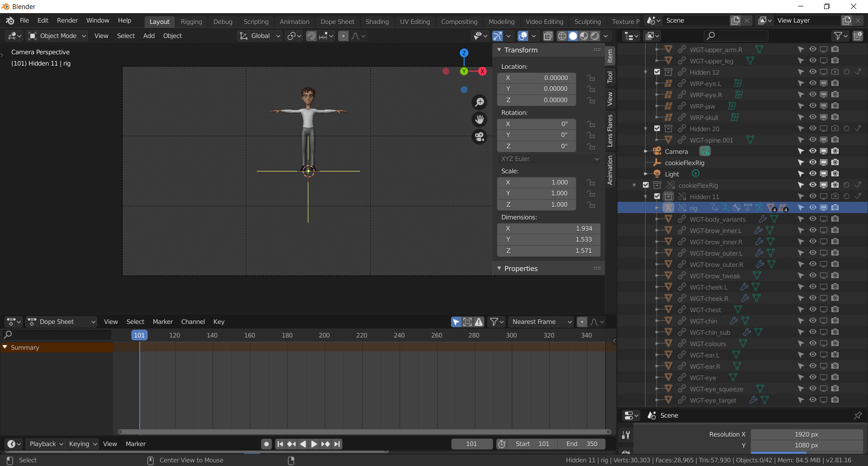Click the X axis on navigation gizmo
This screenshot has height=466, width=868.
click(482, 71)
